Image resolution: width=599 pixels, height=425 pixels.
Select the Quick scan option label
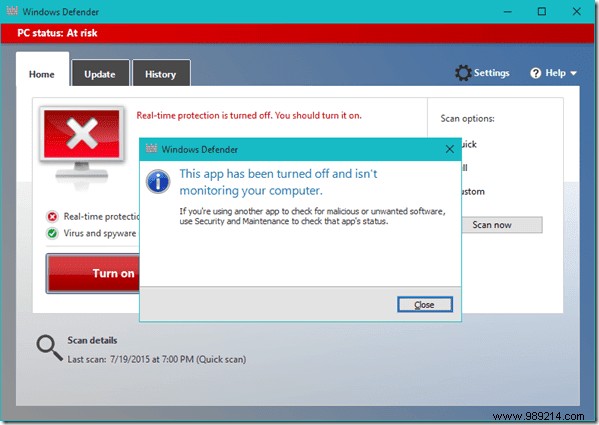click(x=469, y=144)
